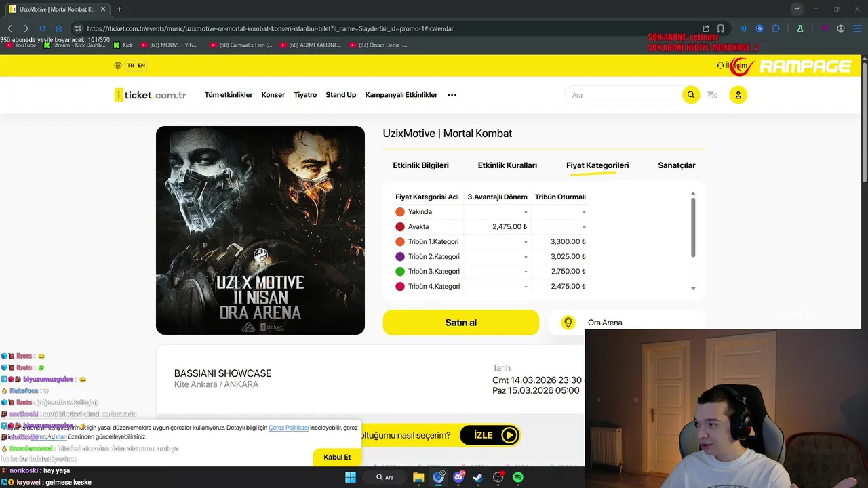
Task: Click the Tribün 2.Kategori purple dot
Action: tap(400, 257)
